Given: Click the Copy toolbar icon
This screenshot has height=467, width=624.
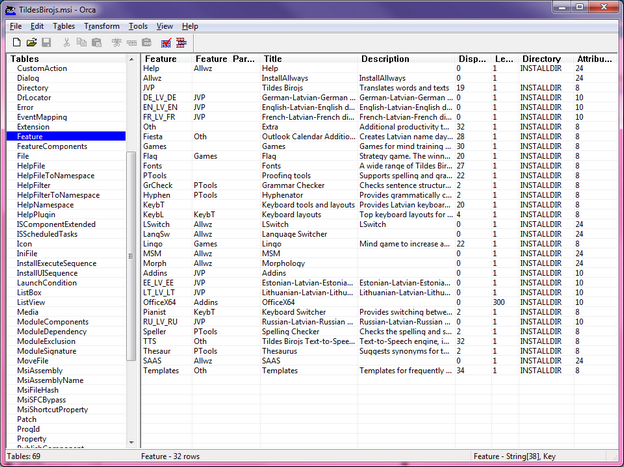Looking at the screenshot, I should [x=81, y=42].
